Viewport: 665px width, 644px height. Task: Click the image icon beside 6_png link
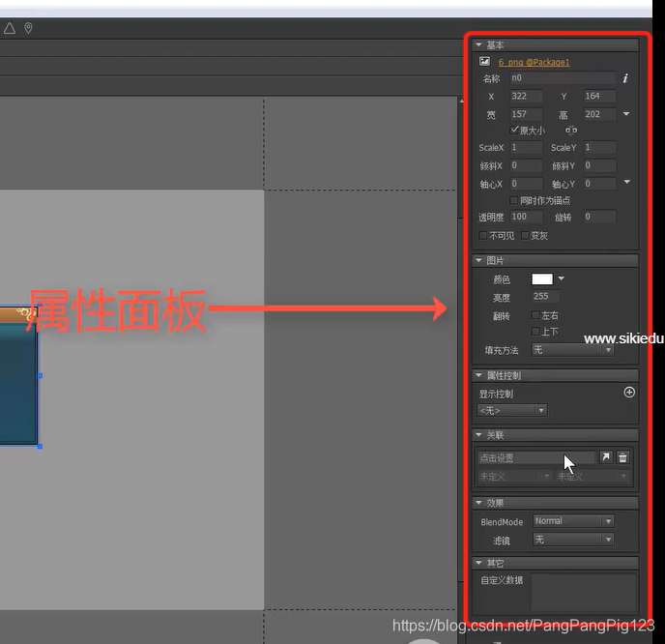(x=484, y=62)
